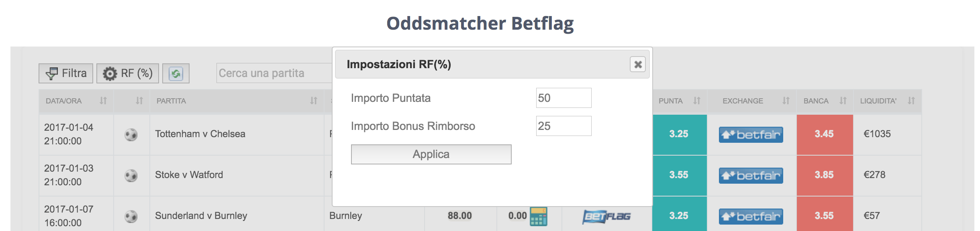Click the red 3.45 banca odds cell

click(825, 134)
